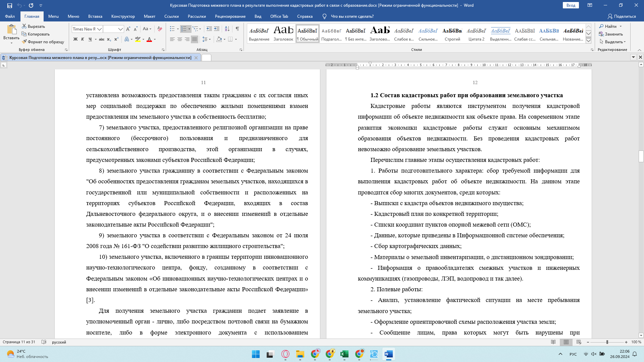Sort the selected text alphabetically

227,29
